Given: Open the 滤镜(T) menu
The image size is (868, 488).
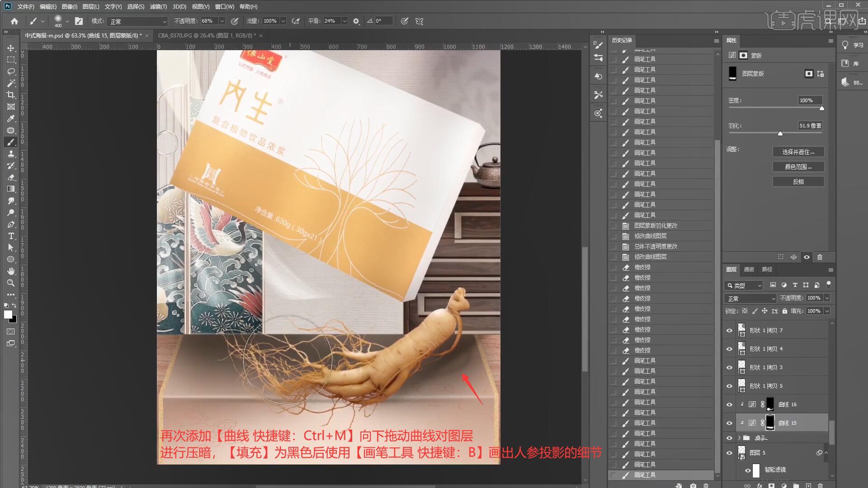Looking at the screenshot, I should tap(158, 7).
